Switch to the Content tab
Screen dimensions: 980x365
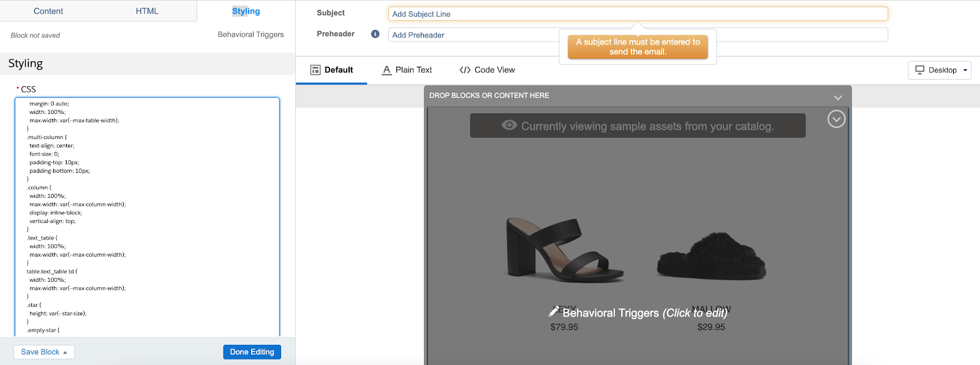tap(48, 11)
